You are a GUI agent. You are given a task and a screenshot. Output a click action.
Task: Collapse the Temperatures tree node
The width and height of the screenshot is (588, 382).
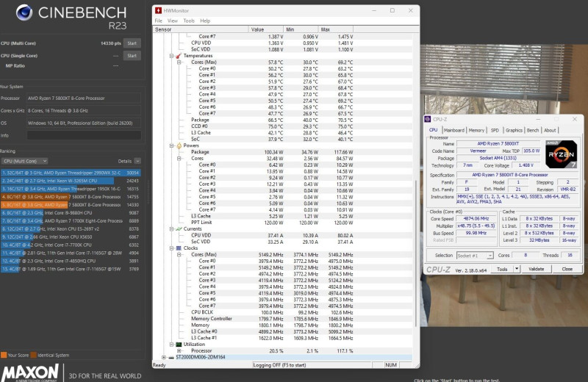point(171,56)
